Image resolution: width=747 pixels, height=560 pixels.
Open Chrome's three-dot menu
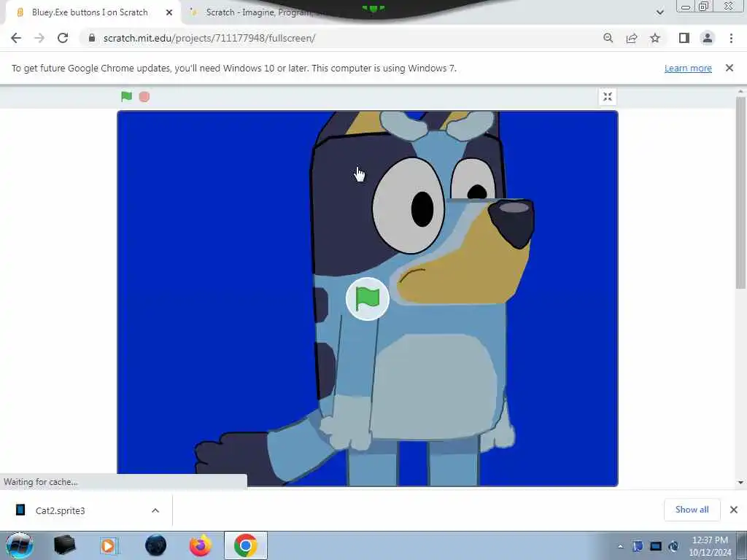[x=731, y=38]
